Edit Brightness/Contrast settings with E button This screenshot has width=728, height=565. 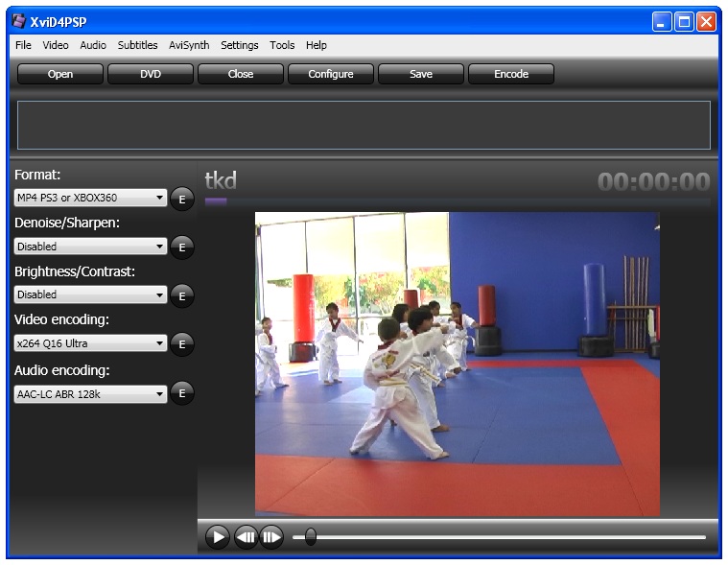(182, 295)
